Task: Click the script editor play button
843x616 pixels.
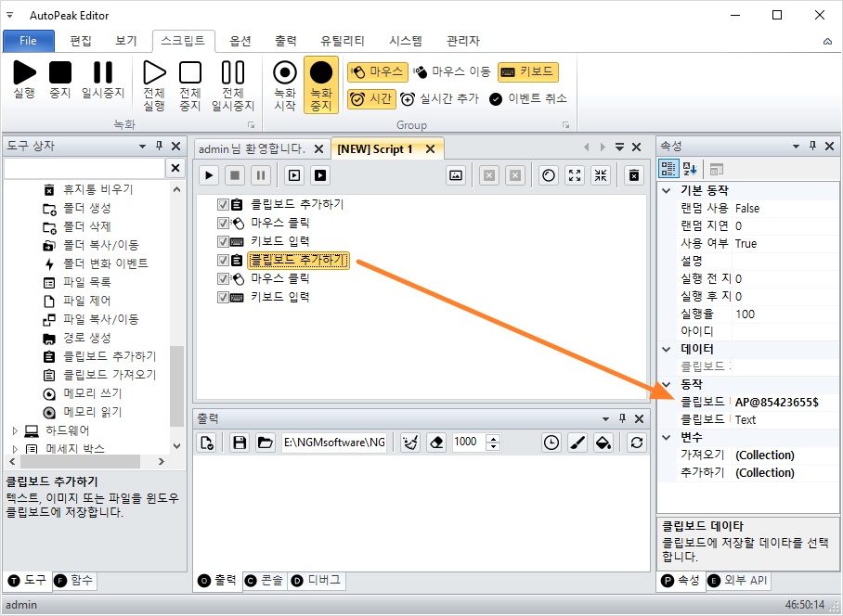Action: [209, 175]
